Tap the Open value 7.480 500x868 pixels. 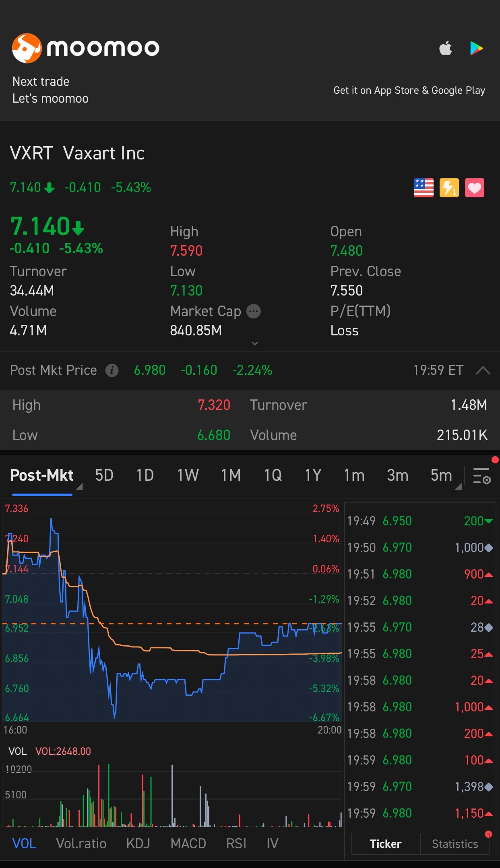click(346, 250)
